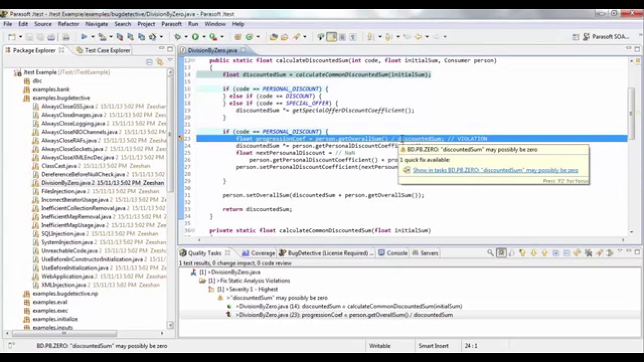Image resolution: width=644 pixels, height=362 pixels.
Task: Open Quality Tasks view menu arrow
Action: 619,251
